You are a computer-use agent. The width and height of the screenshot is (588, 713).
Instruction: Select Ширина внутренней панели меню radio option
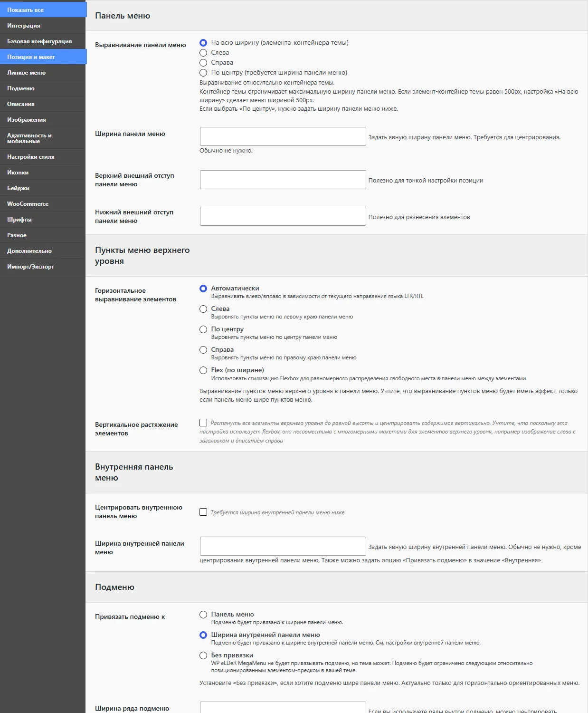click(203, 635)
